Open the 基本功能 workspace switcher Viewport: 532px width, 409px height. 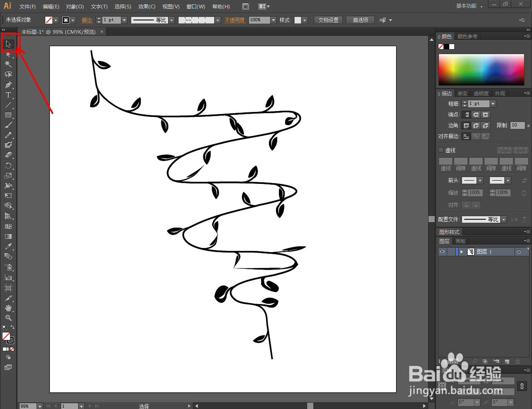(469, 6)
